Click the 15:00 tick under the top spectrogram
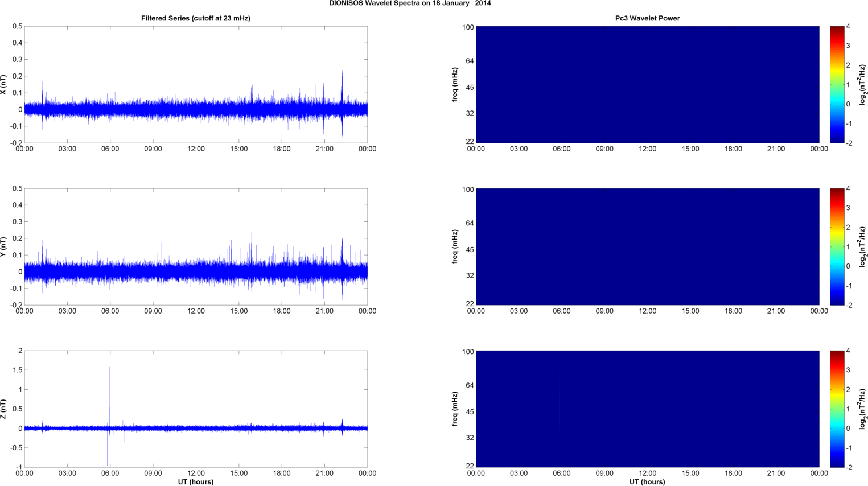Image resolution: width=868 pixels, height=486 pixels. pos(690,149)
